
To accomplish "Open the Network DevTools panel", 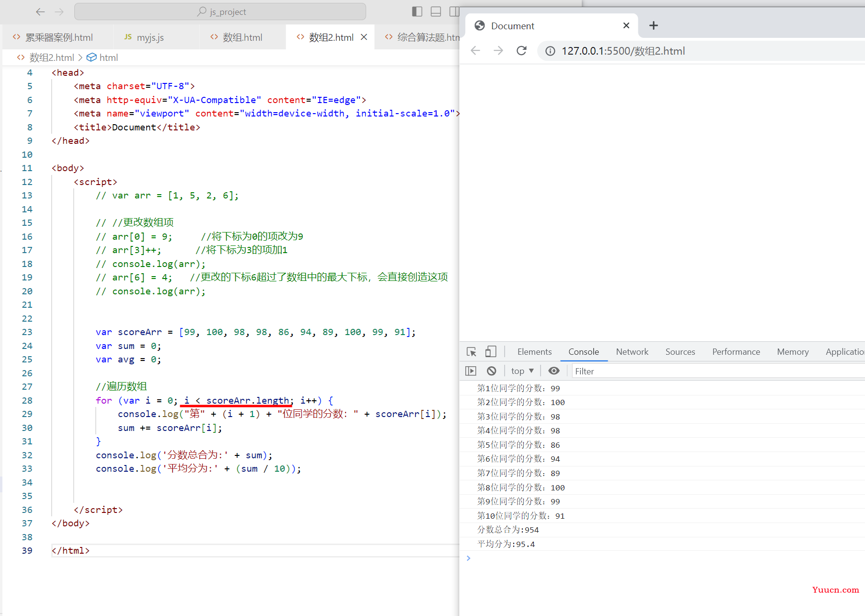I will [632, 352].
